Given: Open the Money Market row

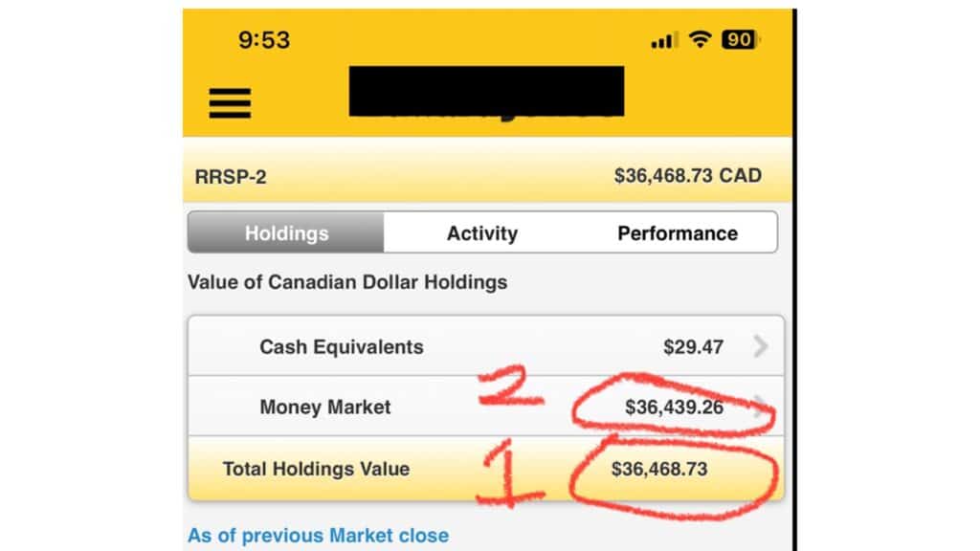Looking at the screenshot, I should (485, 406).
